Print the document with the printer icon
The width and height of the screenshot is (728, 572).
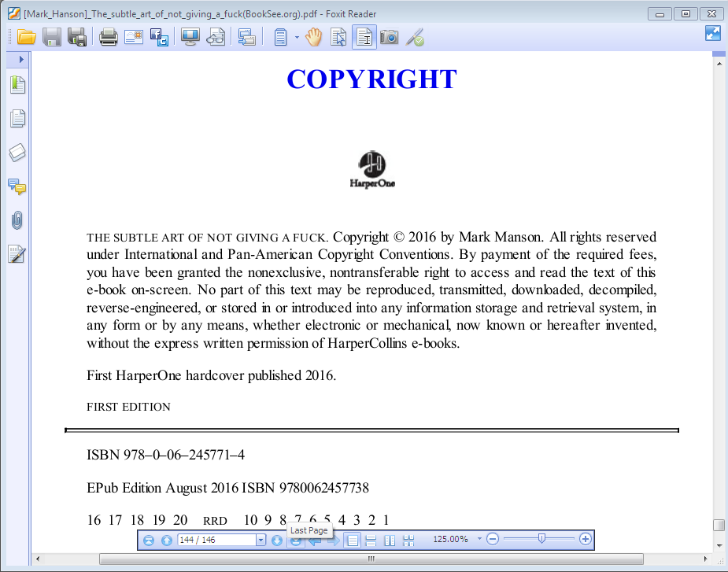pos(108,37)
